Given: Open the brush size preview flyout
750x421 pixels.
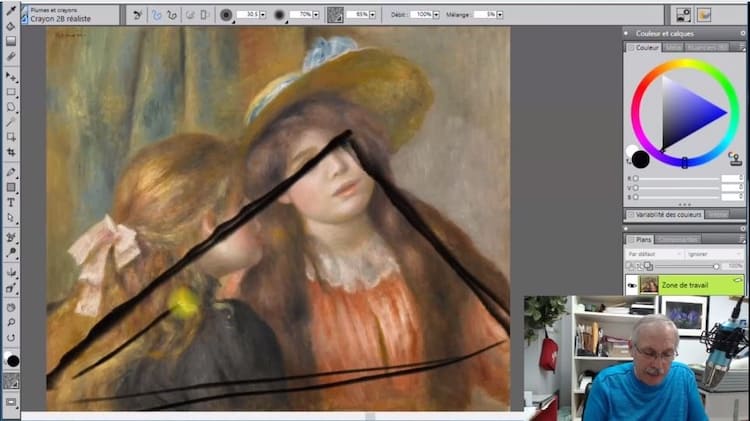Looking at the screenshot, I should point(226,15).
